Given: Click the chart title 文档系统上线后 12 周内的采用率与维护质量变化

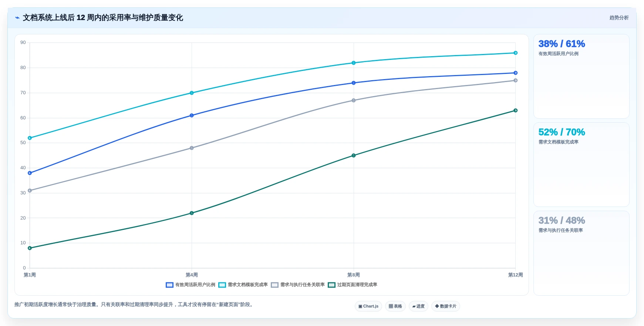Looking at the screenshot, I should point(103,18).
